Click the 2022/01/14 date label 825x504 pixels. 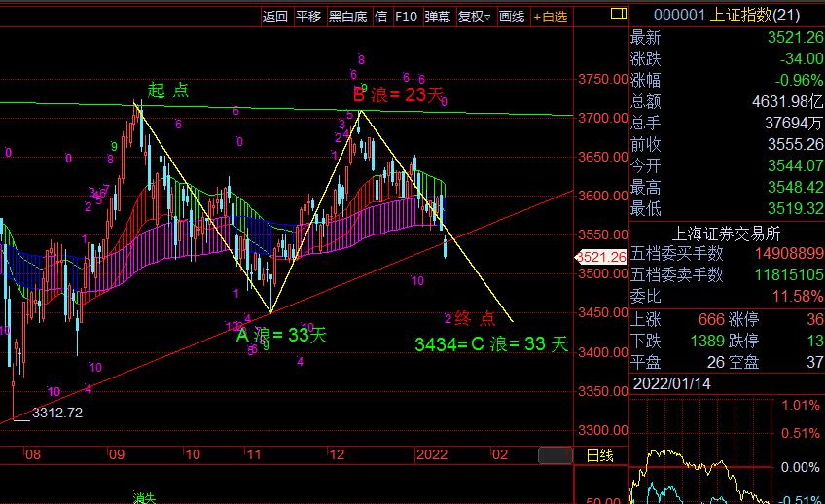pyautogui.click(x=672, y=383)
